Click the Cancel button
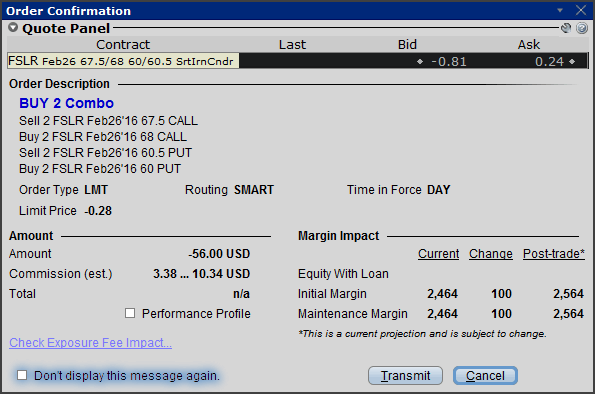 point(485,376)
